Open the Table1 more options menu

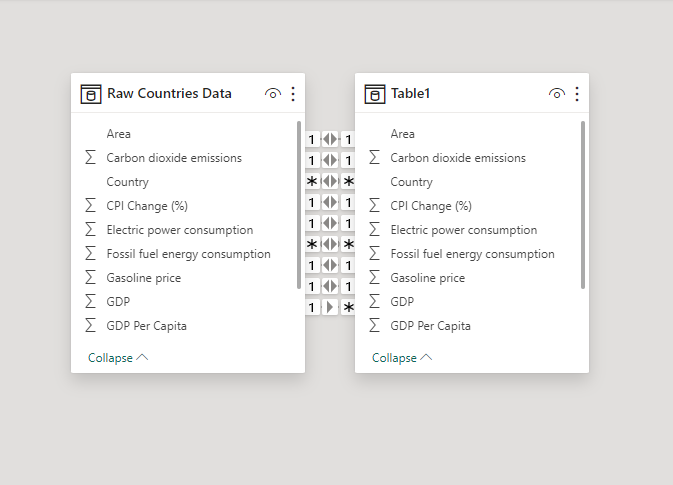point(577,94)
